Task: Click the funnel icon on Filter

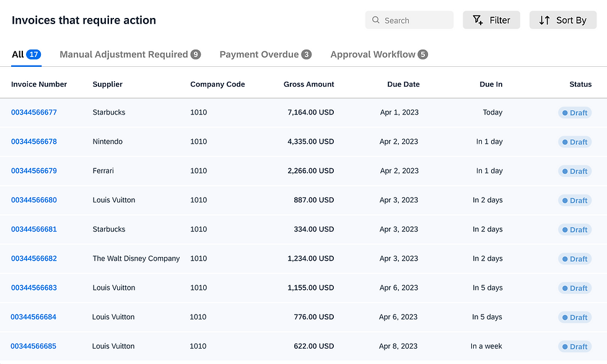Action: click(x=478, y=20)
